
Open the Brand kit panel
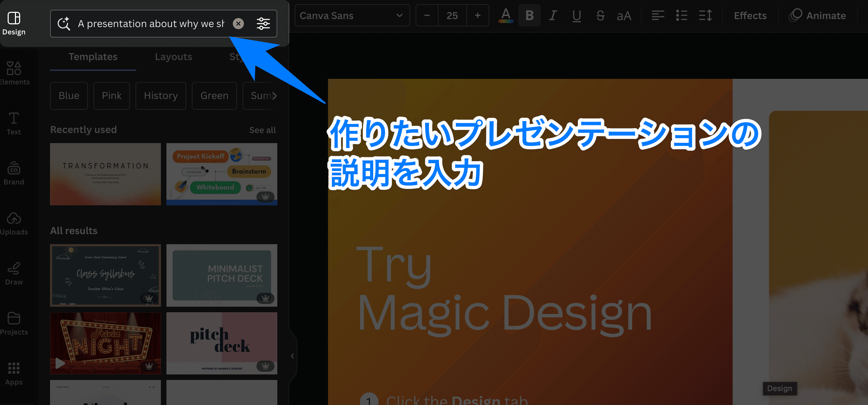(x=14, y=173)
